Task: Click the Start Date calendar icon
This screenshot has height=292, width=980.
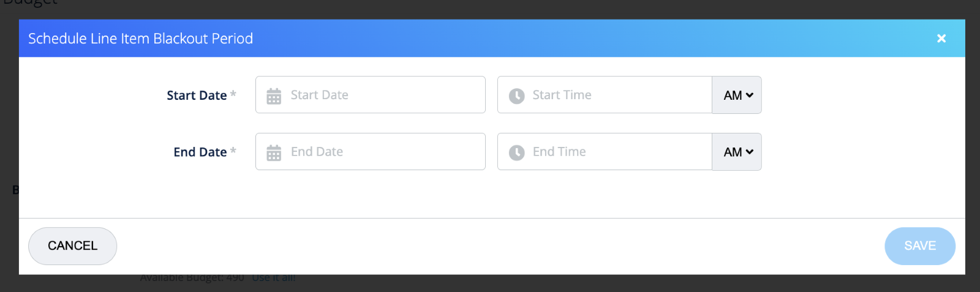Action: 274,95
